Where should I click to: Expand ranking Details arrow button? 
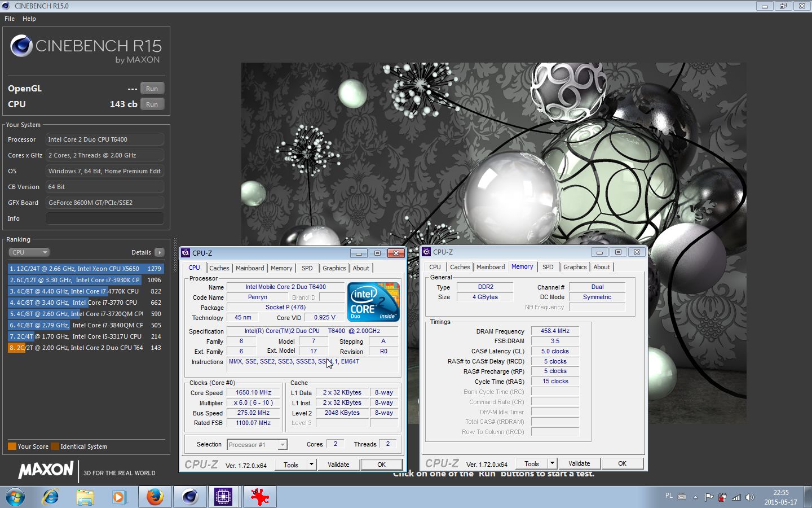coord(160,252)
